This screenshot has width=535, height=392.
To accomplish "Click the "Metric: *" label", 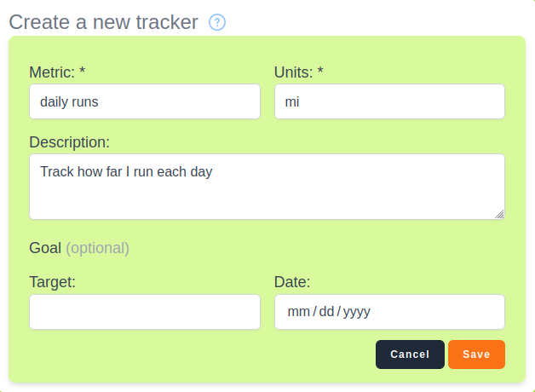I will pyautogui.click(x=64, y=72).
